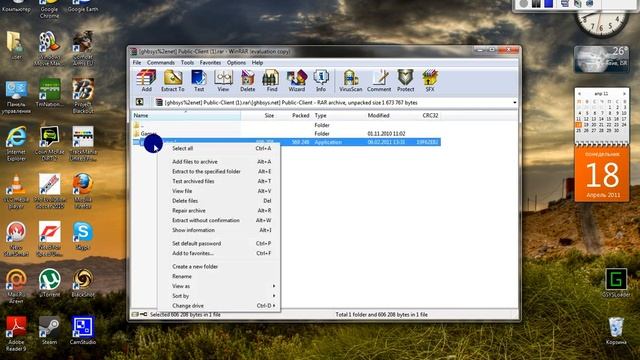Screen dimensions: 640x360
Task: Click the Test archive toolbar icon
Action: point(199,80)
